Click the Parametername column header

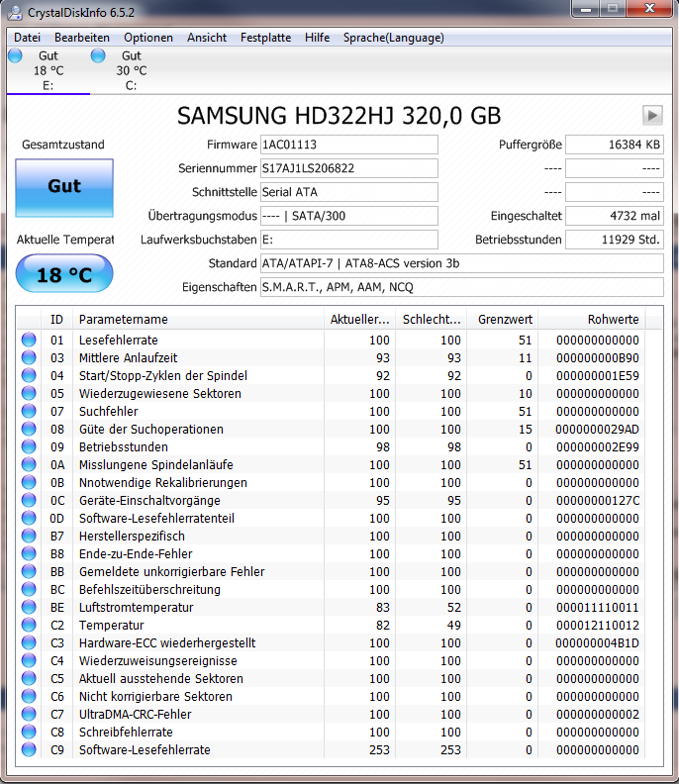(x=198, y=319)
